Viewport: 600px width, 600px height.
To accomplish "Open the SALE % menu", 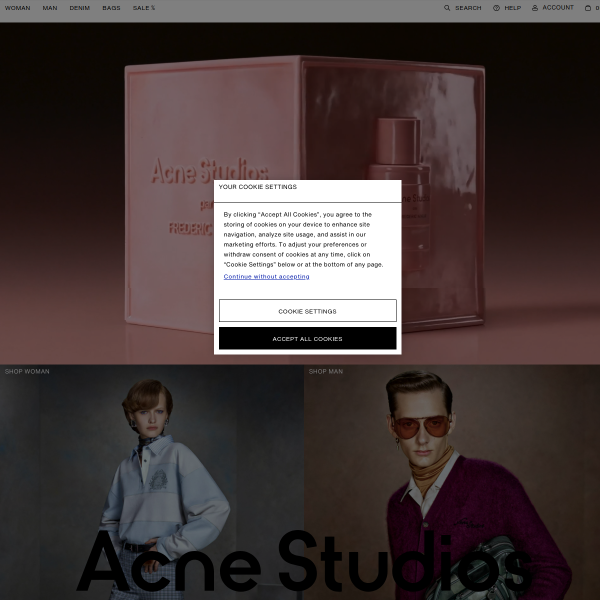I will (144, 8).
